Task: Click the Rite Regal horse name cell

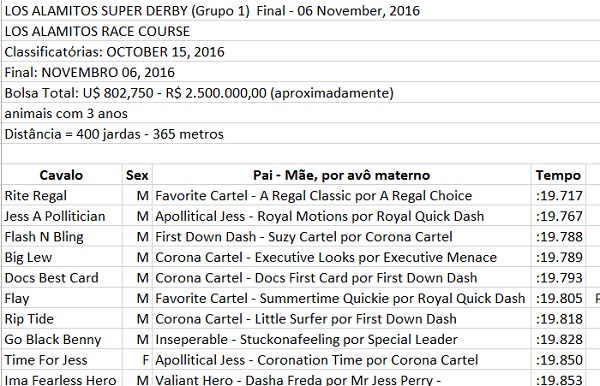Action: click(62, 196)
